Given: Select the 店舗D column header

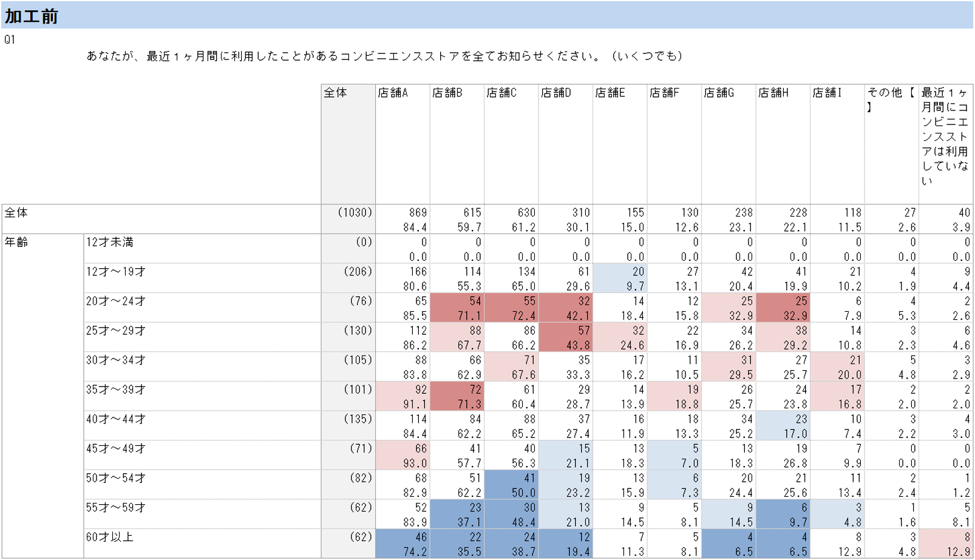Looking at the screenshot, I should click(x=566, y=144).
